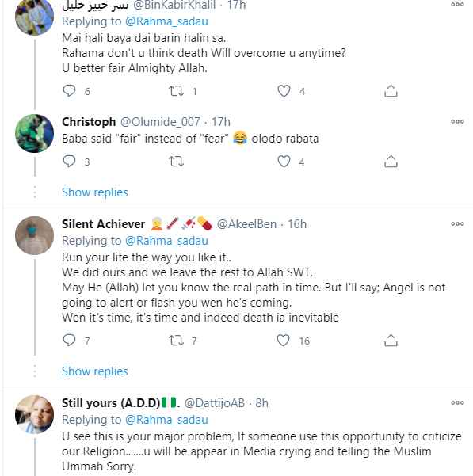Like the BinKabirKhalil tweet
473x476 pixels.
(284, 91)
